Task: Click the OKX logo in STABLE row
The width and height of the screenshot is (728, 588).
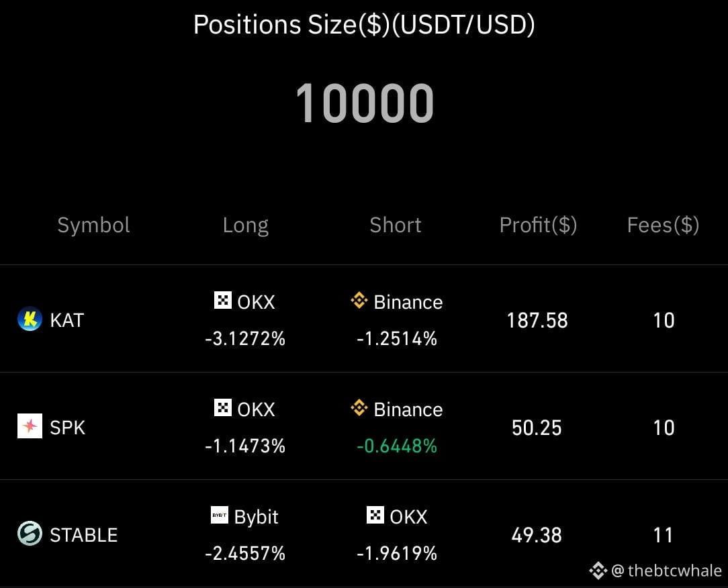Action: coord(375,515)
